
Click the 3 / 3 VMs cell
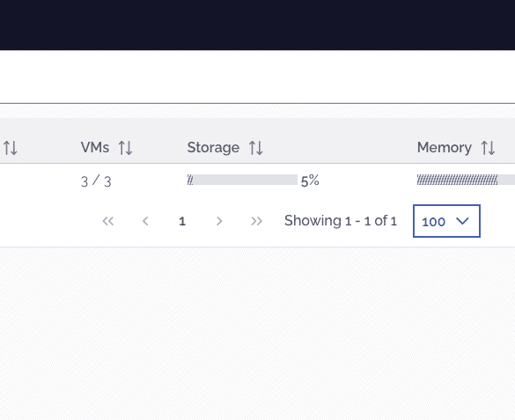tap(96, 181)
